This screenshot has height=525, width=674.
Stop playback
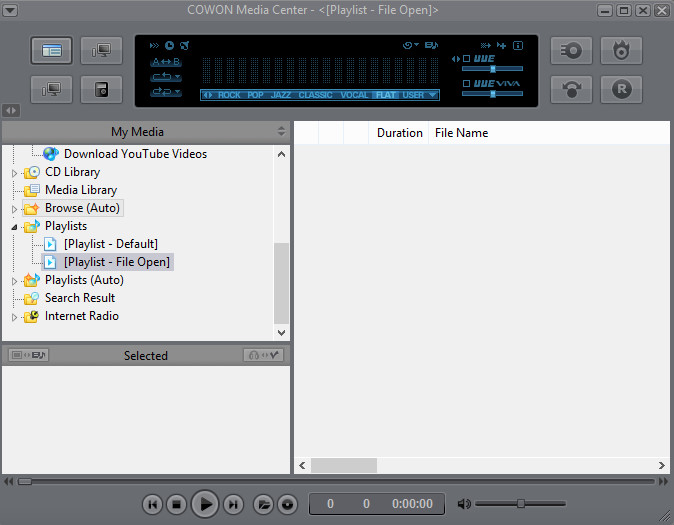[x=176, y=504]
